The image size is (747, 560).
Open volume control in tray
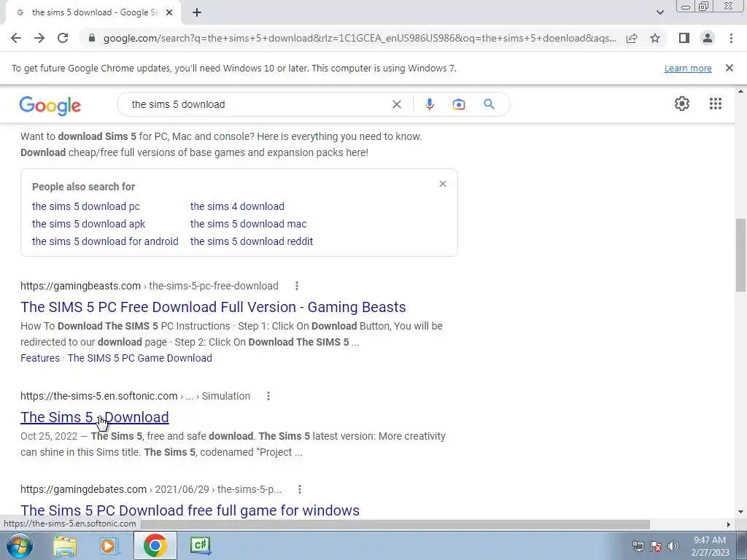673,546
